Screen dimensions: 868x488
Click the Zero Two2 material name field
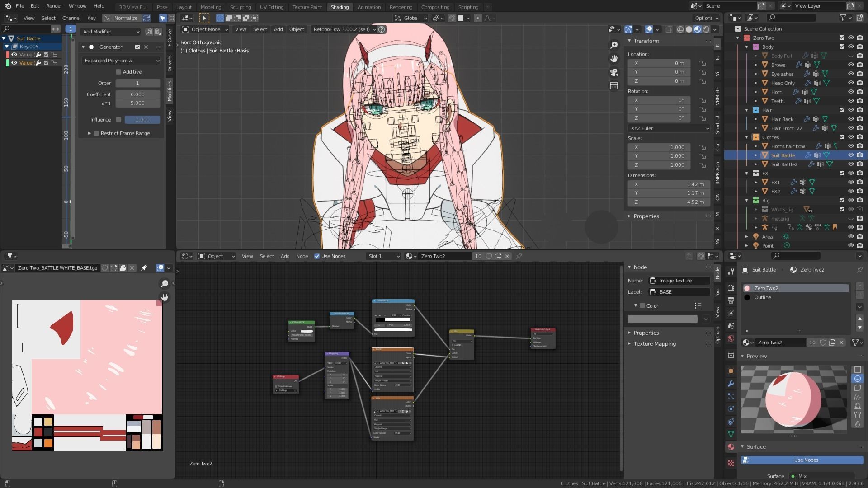(x=780, y=343)
